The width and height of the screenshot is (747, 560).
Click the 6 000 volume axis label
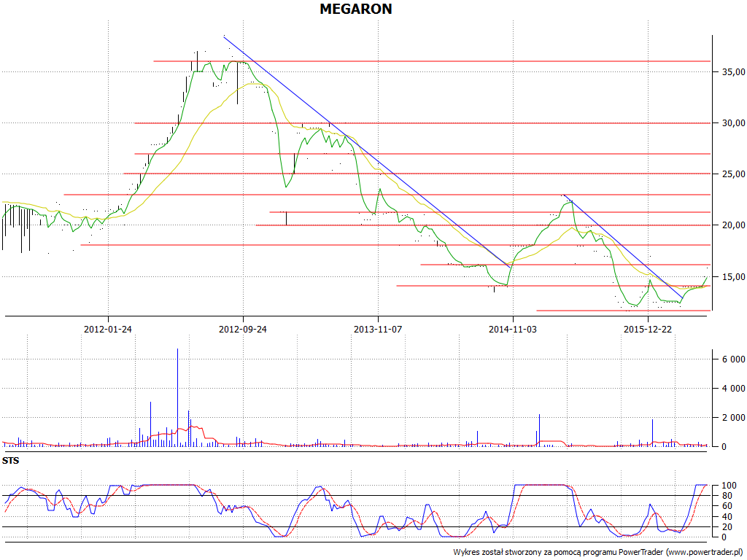coord(734,359)
